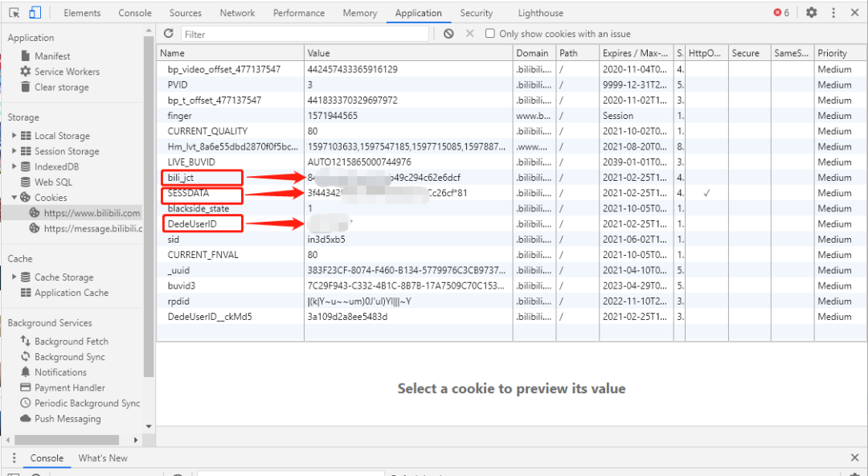Open Clear storage section
868x476 pixels.
pyautogui.click(x=61, y=87)
